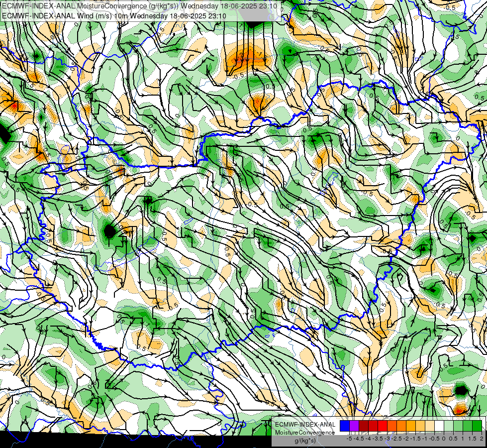This screenshot has width=487, height=448.
Task: Click the -2.5 tick label on the legend
Action: pos(396,439)
